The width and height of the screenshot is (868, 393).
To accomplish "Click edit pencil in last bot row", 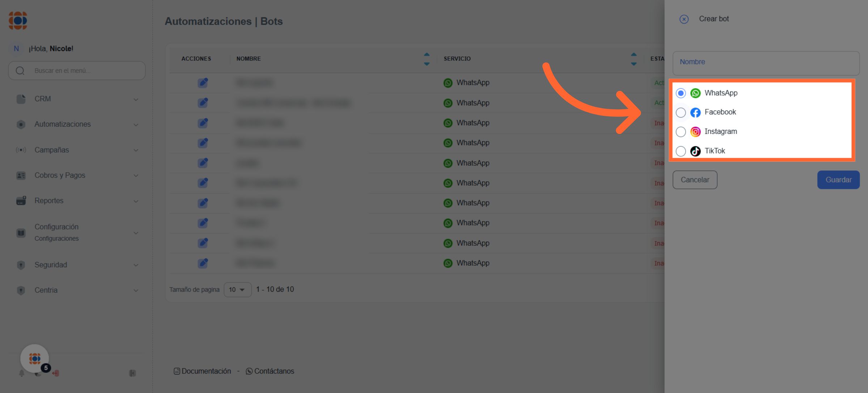I will pyautogui.click(x=203, y=263).
